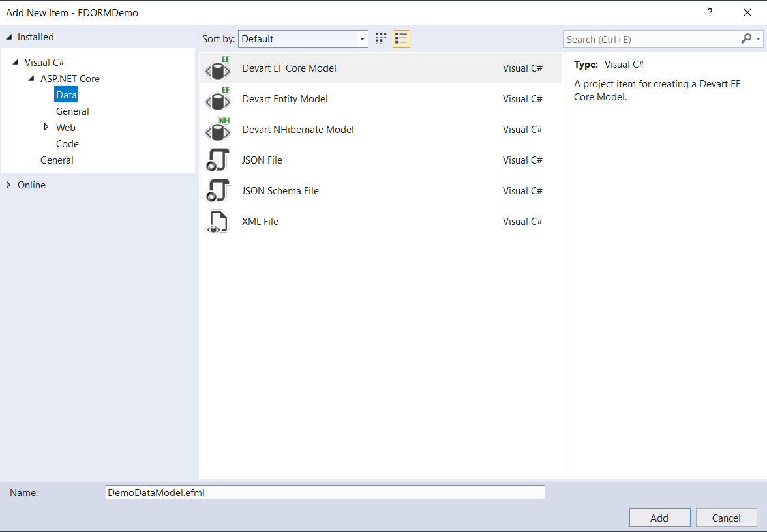Click the JSON Schema File icon
767x532 pixels.
click(x=218, y=190)
